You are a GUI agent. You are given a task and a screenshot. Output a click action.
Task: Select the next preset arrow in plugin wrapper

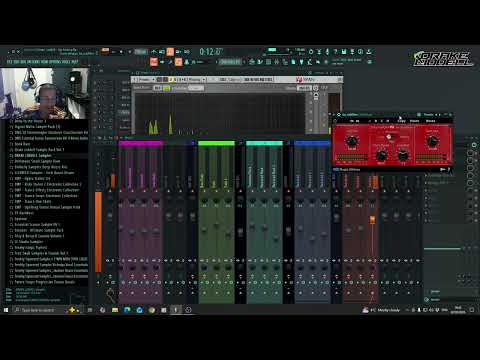[x=441, y=115]
